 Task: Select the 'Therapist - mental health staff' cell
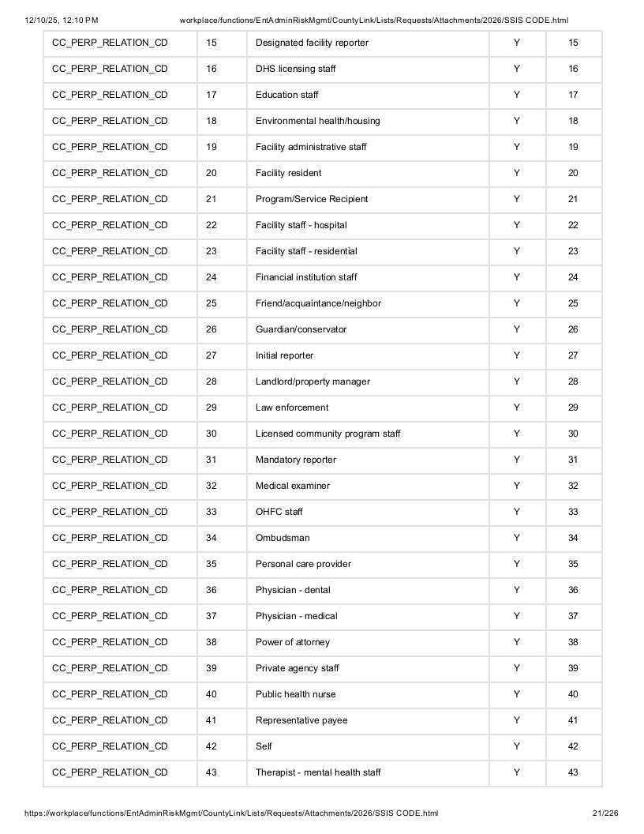368,772
